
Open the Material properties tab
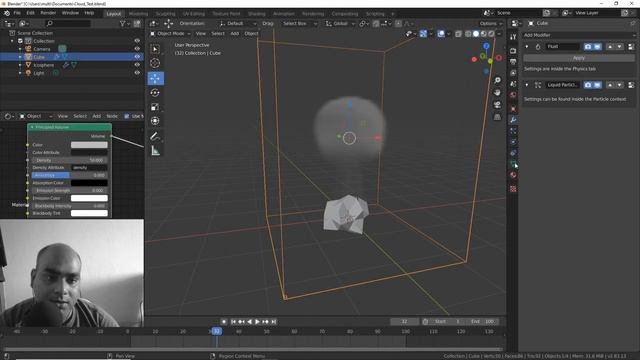click(513, 175)
